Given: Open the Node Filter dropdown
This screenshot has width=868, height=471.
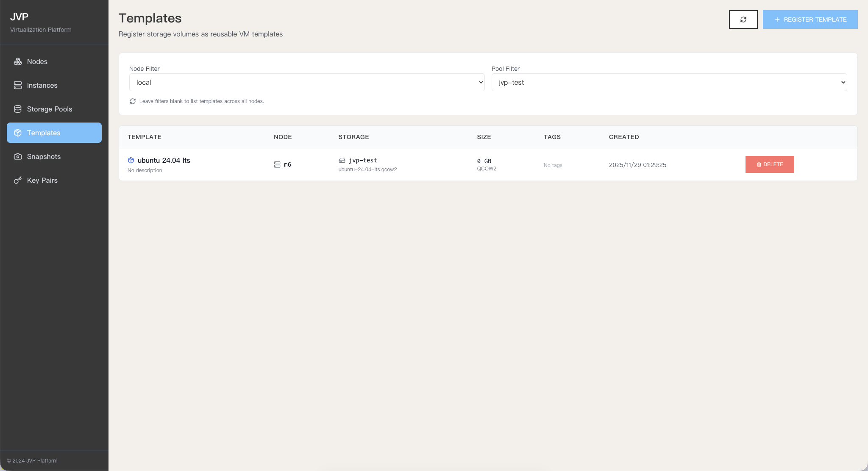Looking at the screenshot, I should (x=306, y=82).
